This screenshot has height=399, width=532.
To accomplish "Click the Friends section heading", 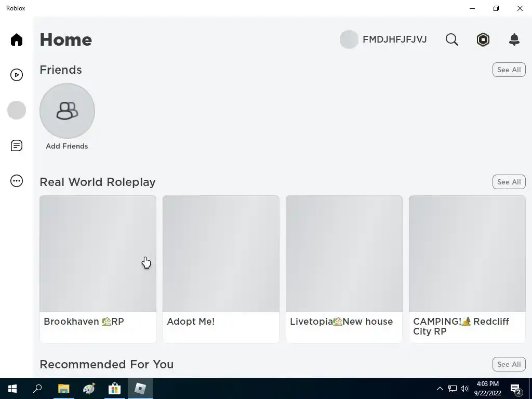I will click(61, 70).
